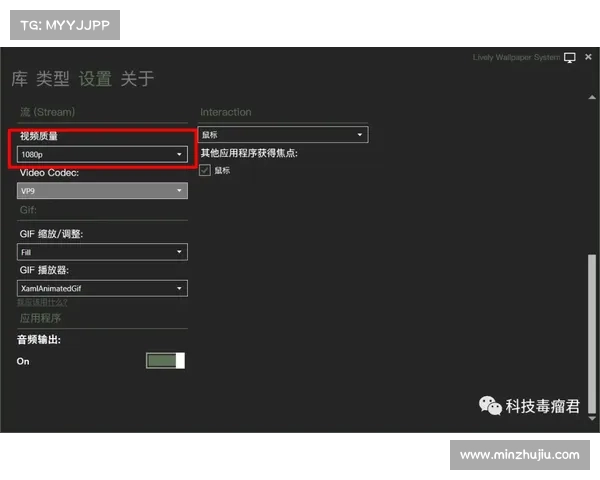Click the www.minzhujiu.com link
The height and width of the screenshot is (480, 600).
coord(519,455)
